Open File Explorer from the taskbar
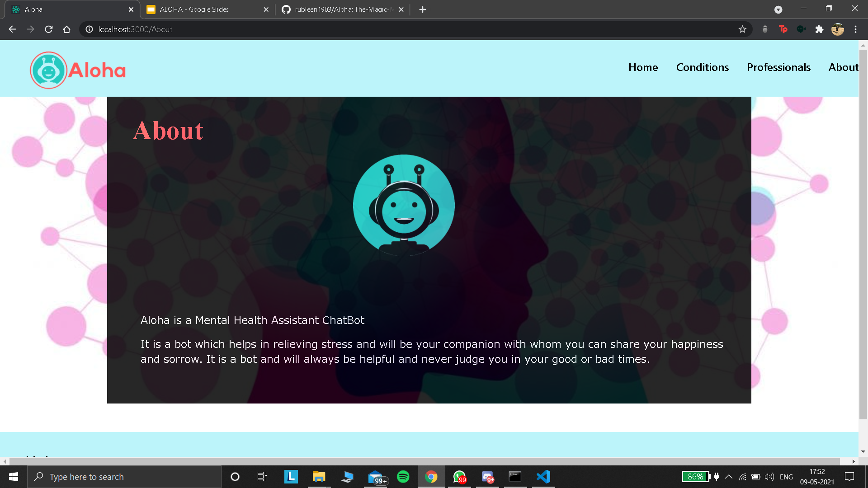 pos(319,477)
